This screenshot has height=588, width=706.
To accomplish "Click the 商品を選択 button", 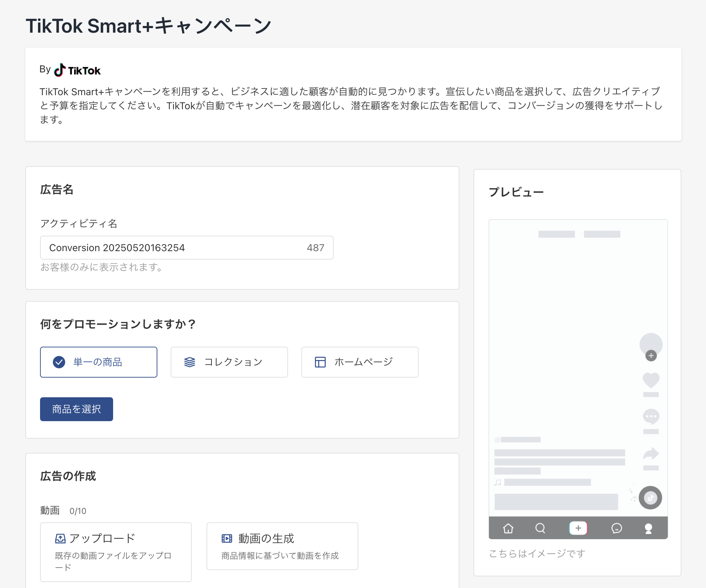I will coord(77,409).
